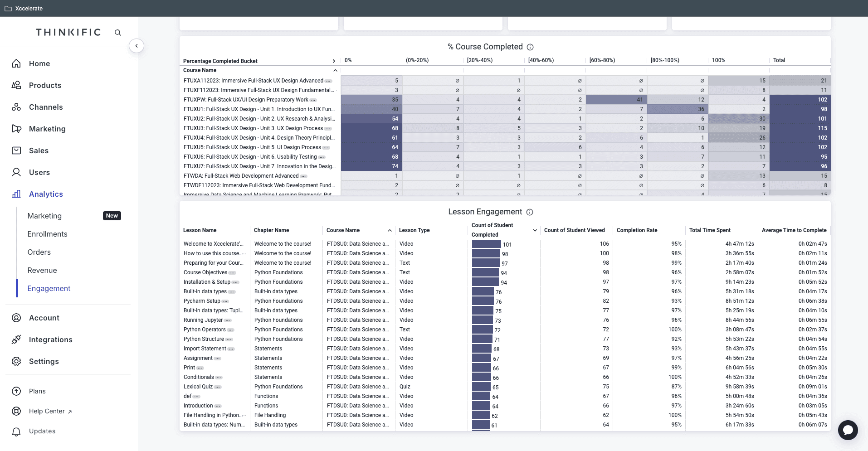
Task: Click the Chapter Name column header
Action: (271, 230)
